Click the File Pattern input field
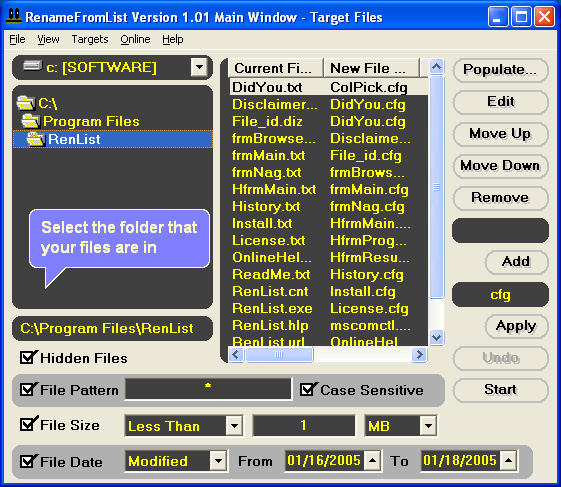Screen dimensions: 561x487 (208, 389)
